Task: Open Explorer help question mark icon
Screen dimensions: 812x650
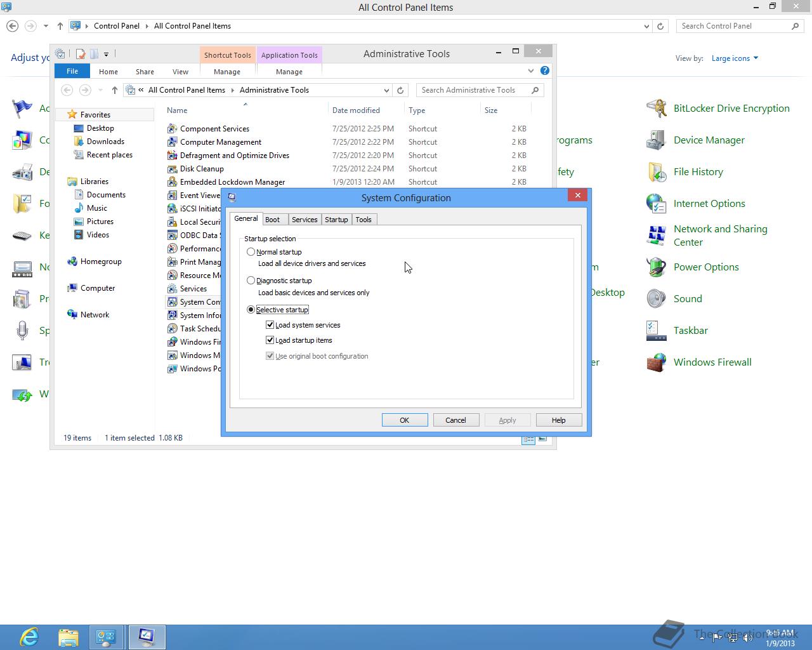Action: click(545, 70)
